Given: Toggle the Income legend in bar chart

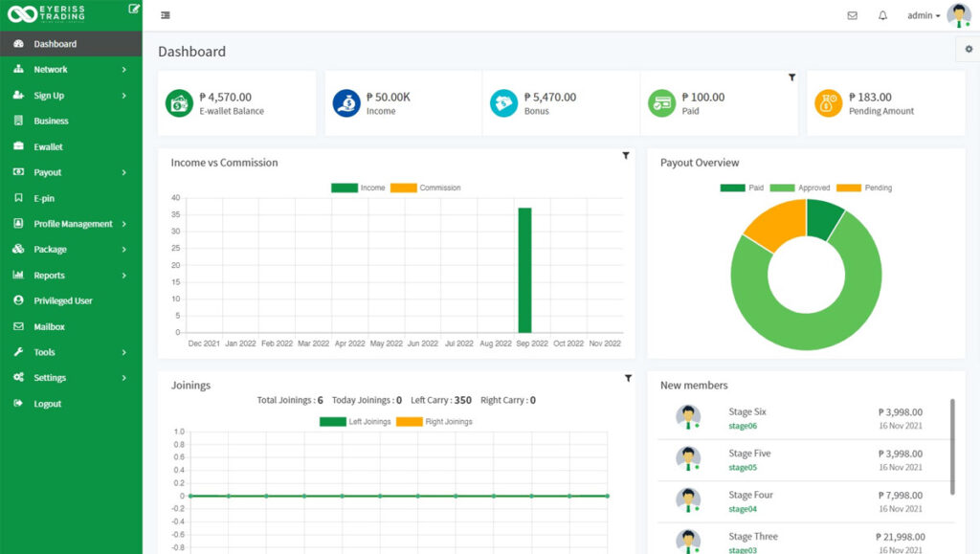Looking at the screenshot, I should coord(358,188).
